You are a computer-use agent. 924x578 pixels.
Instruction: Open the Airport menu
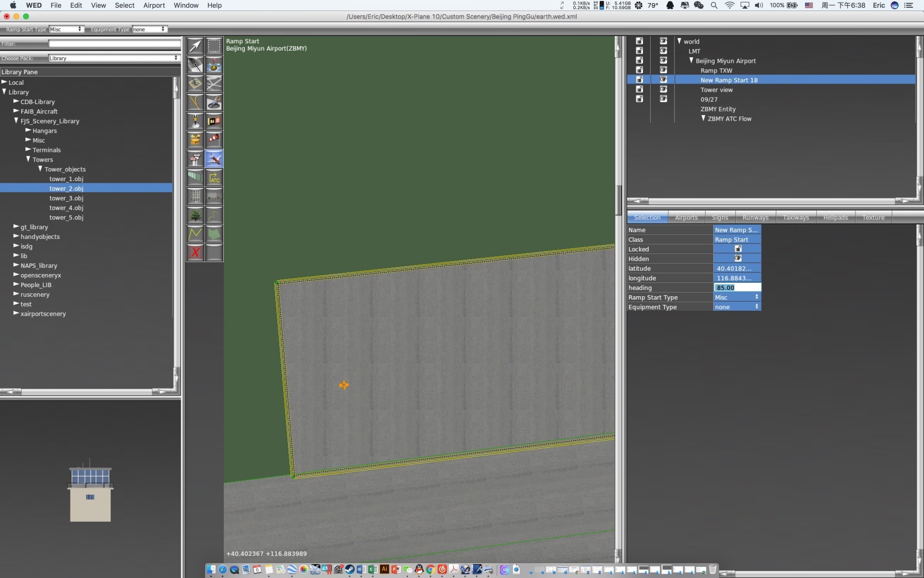[154, 5]
